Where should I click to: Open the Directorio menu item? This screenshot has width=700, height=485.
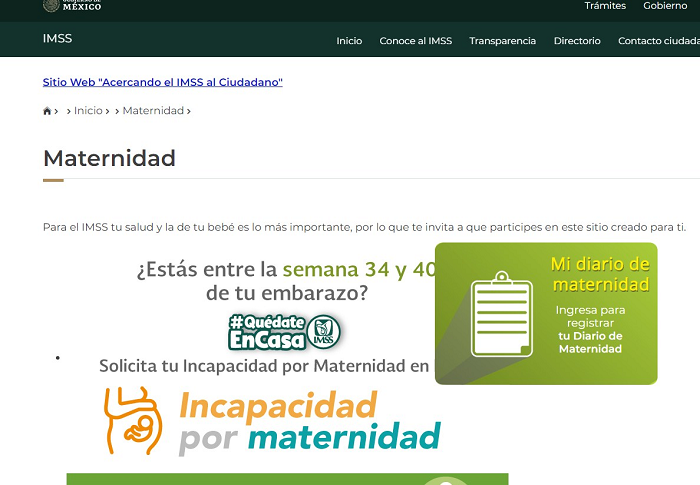click(x=577, y=41)
